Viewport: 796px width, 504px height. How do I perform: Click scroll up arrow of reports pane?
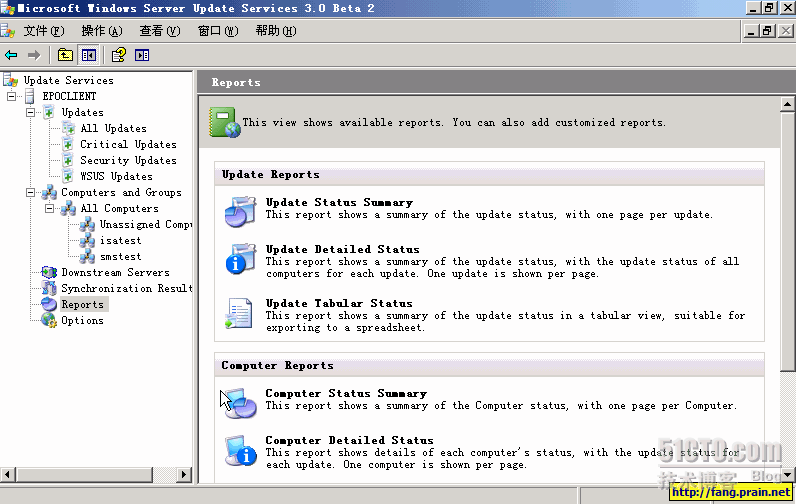(787, 104)
